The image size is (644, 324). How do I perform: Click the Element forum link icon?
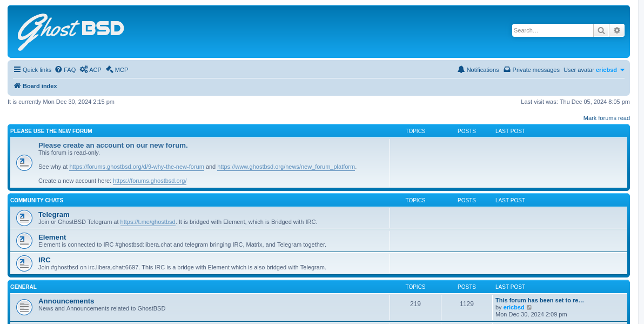tap(24, 241)
